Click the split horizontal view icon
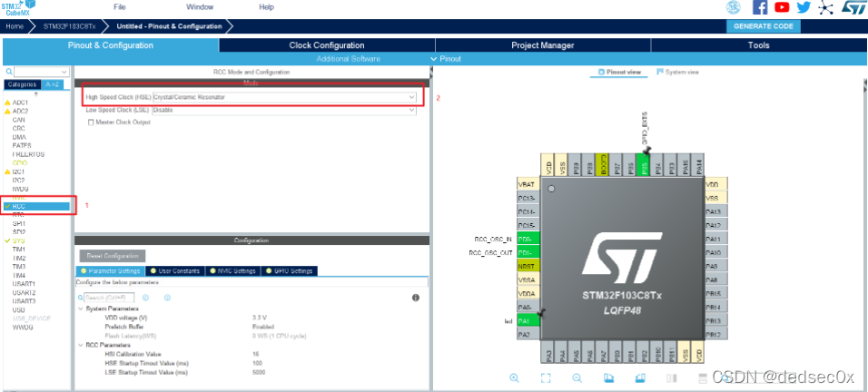This screenshot has width=868, height=392. 703,378
